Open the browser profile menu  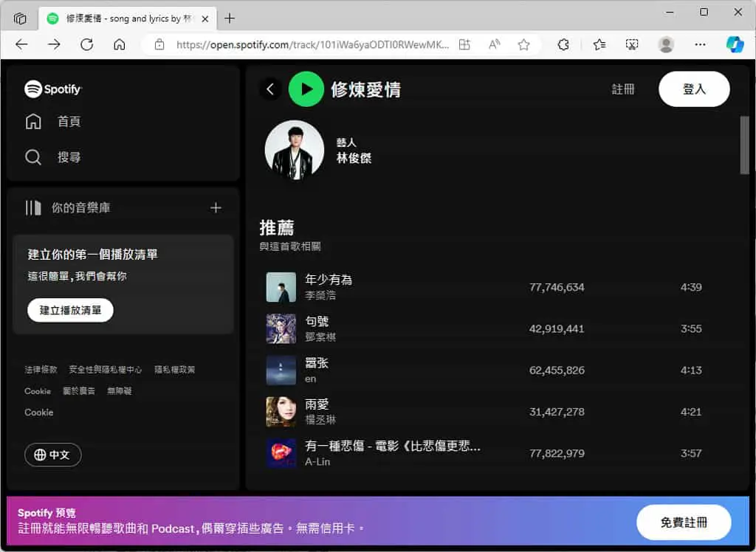(666, 45)
